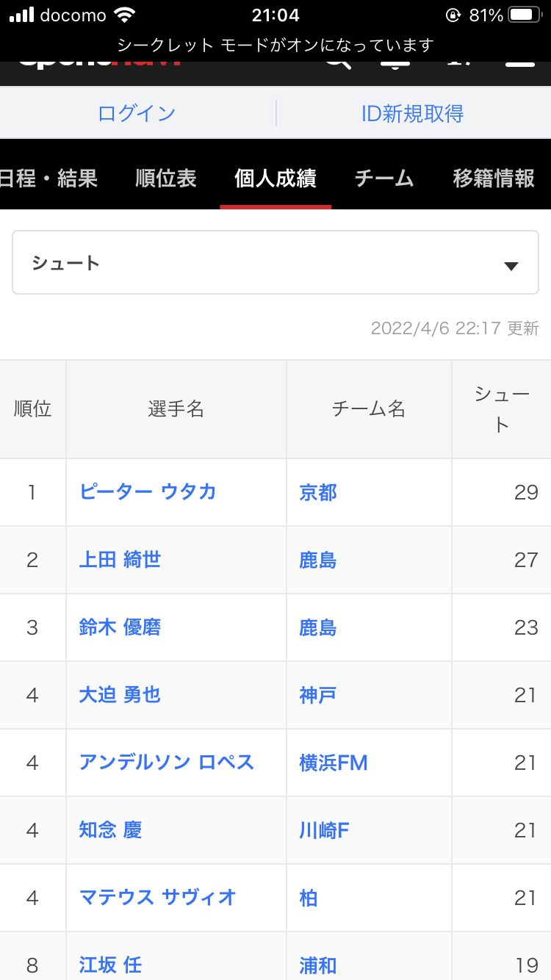551x980 pixels.
Task: View 大迫 勇也 player profile
Action: click(x=120, y=695)
